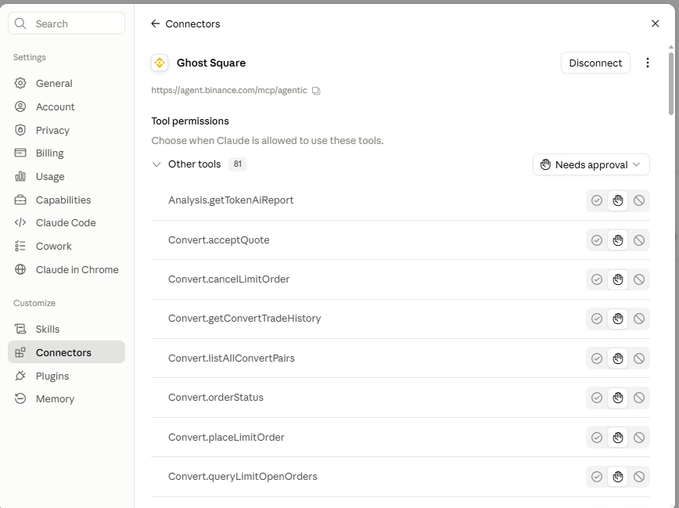Set Analysis.getTokenAiReport to always allow
The image size is (679, 508).
[597, 201]
